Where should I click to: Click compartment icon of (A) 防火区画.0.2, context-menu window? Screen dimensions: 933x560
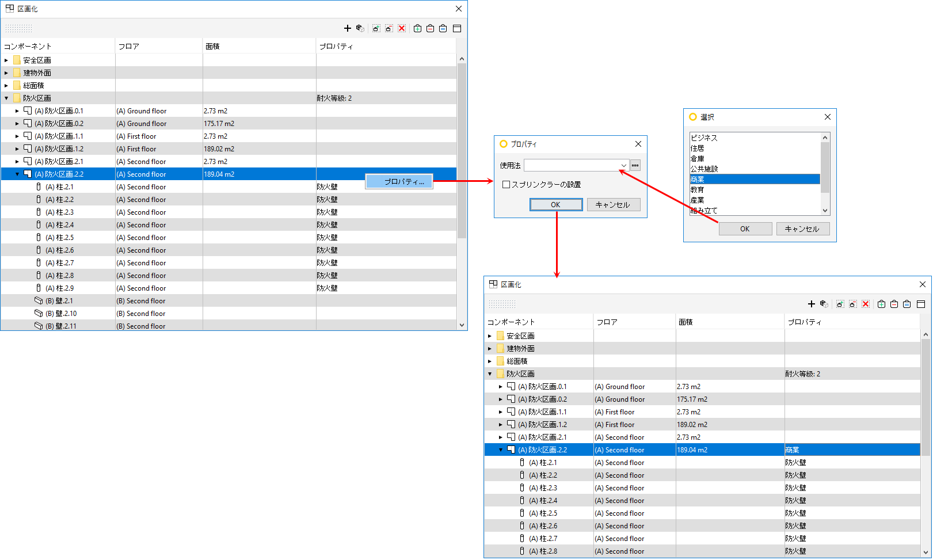tap(28, 123)
